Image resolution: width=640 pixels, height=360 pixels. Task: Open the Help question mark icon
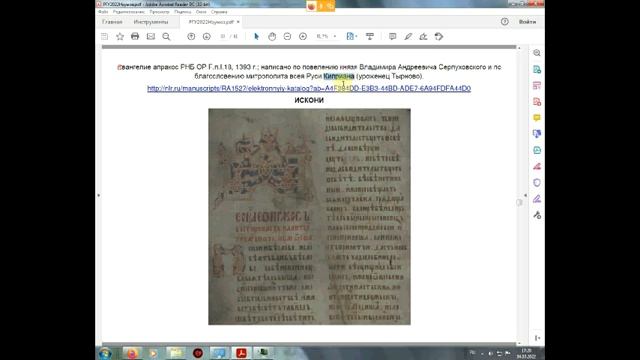click(x=504, y=22)
